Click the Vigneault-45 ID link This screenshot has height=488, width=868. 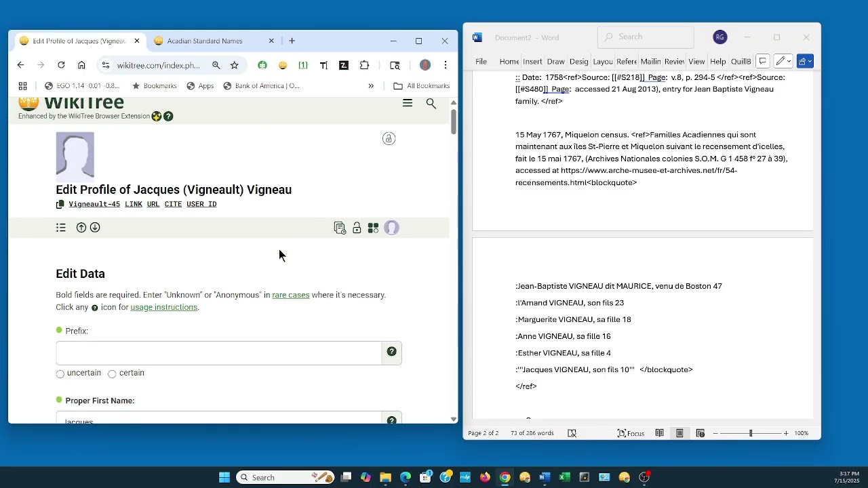(x=94, y=204)
